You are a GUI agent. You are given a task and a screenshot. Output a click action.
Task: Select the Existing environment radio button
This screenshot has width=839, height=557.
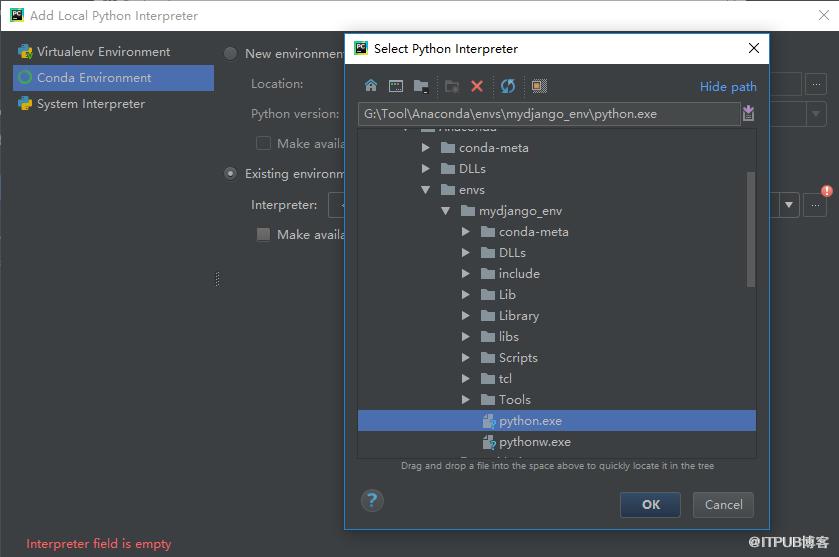point(231,173)
